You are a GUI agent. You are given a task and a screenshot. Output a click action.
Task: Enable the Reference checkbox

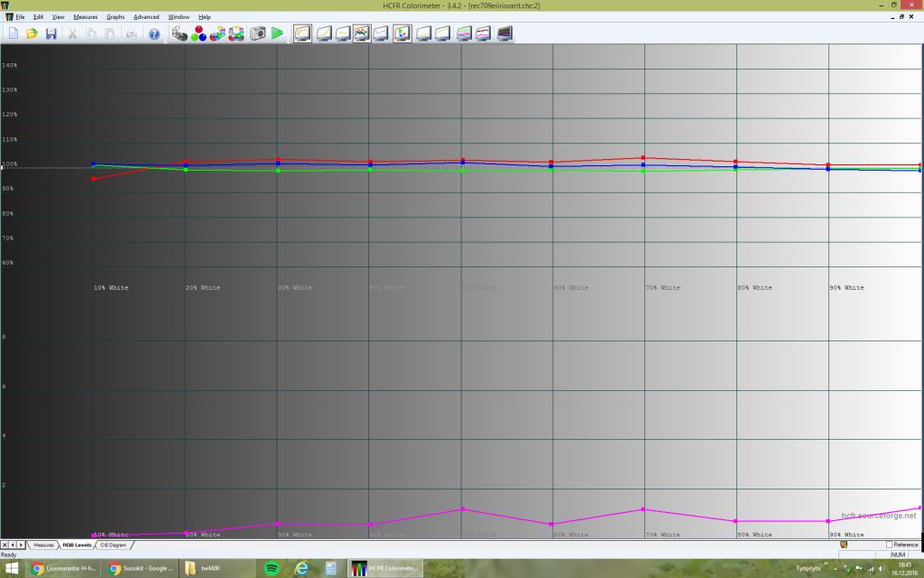tap(890, 545)
